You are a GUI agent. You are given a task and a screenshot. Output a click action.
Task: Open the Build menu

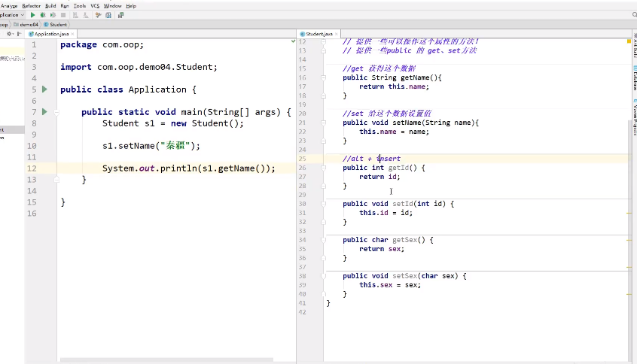coord(50,6)
